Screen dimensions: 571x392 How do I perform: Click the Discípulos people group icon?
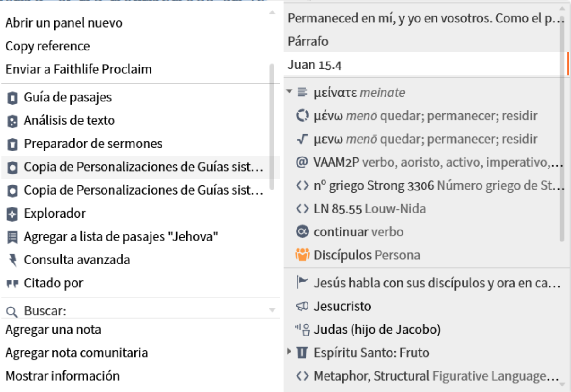(x=302, y=255)
